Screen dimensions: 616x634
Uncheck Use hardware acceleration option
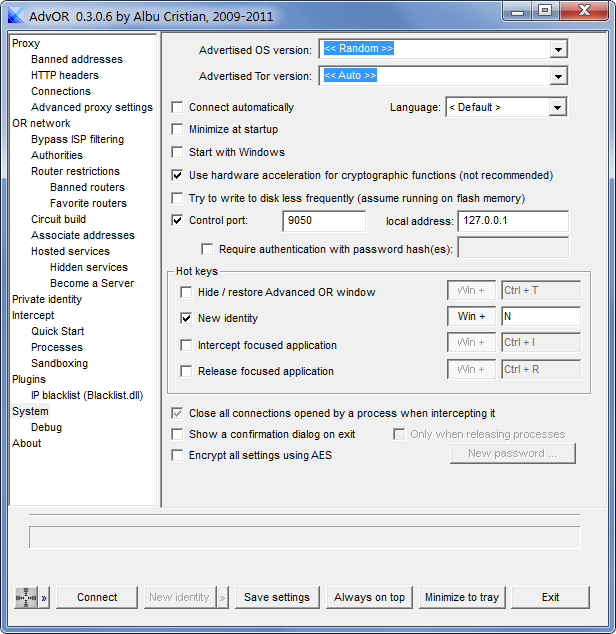point(177,175)
